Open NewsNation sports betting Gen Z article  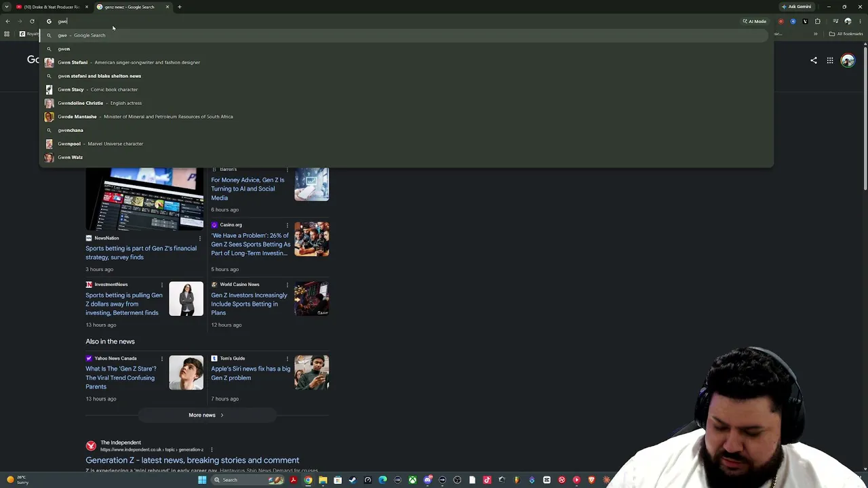coord(141,253)
